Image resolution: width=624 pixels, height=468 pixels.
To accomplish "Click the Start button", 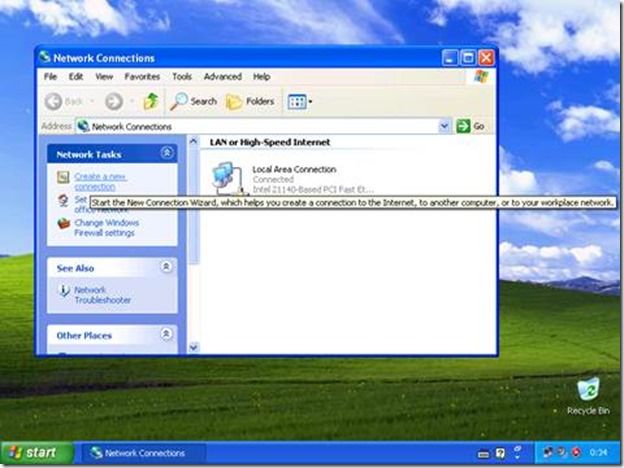I will 37,453.
